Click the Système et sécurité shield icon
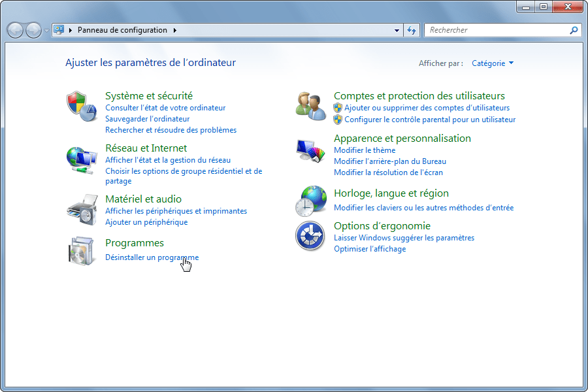This screenshot has height=392, width=588. [81, 106]
